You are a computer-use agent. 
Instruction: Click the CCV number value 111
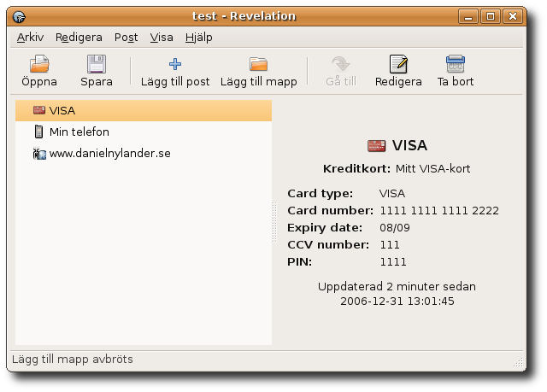click(x=390, y=244)
